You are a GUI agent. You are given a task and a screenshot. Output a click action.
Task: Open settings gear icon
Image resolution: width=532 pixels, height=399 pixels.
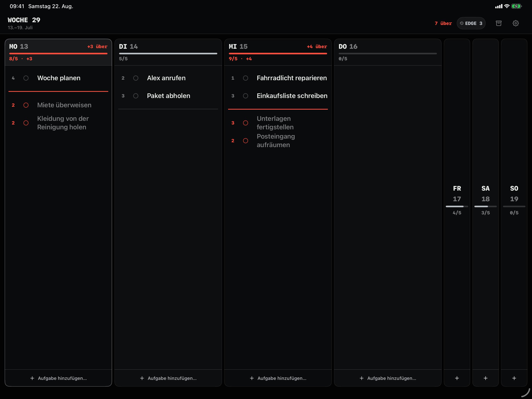[x=515, y=23]
